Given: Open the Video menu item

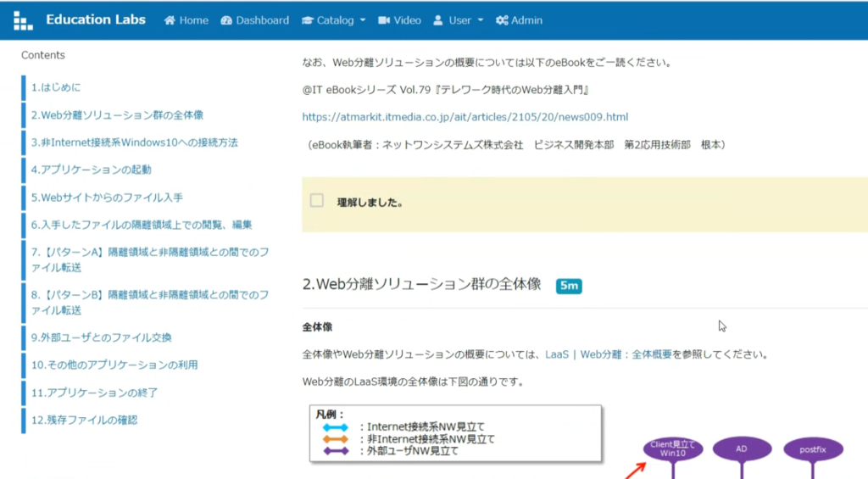Looking at the screenshot, I should click(x=400, y=20).
